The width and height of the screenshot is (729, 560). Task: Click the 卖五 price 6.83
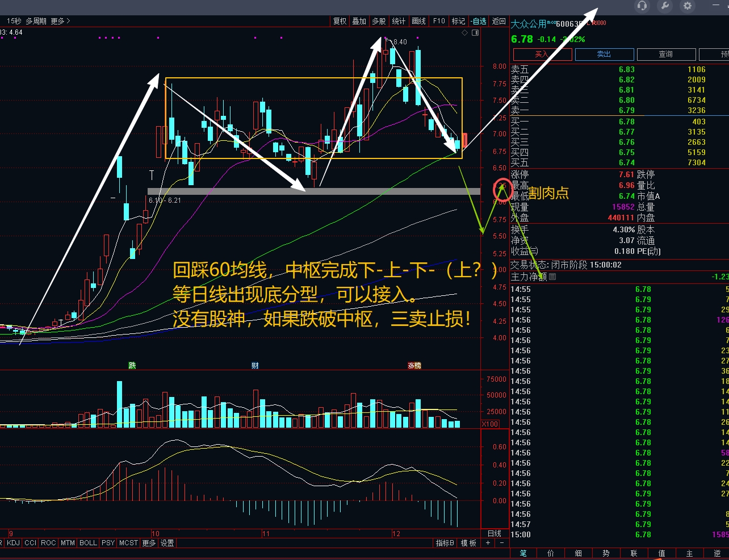pyautogui.click(x=627, y=69)
